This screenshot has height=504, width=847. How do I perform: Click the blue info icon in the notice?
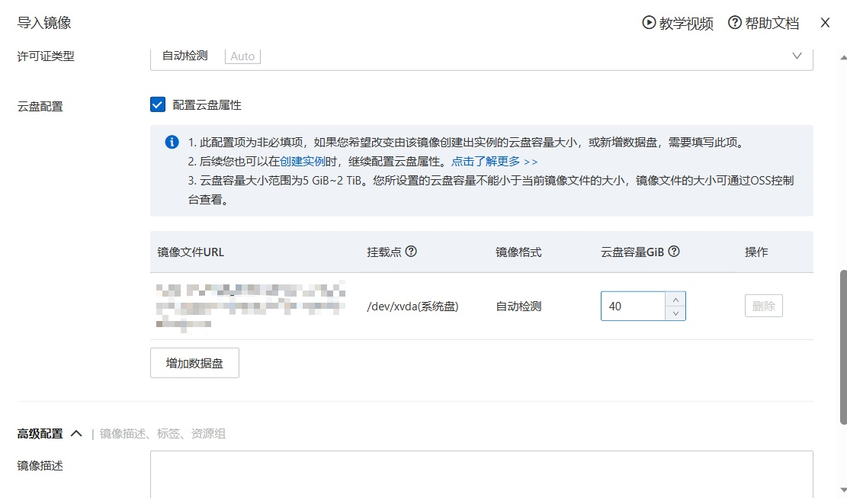[172, 143]
